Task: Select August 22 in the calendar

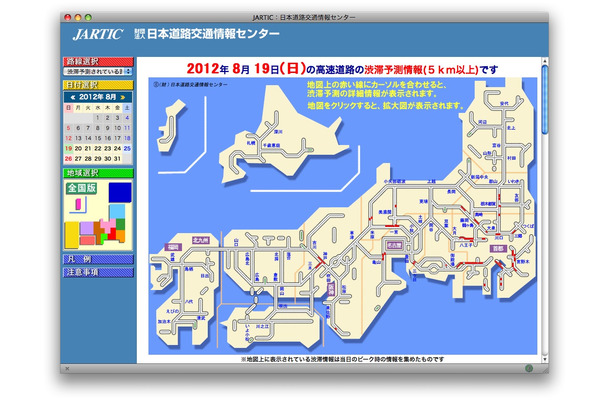Action: [x=98, y=148]
